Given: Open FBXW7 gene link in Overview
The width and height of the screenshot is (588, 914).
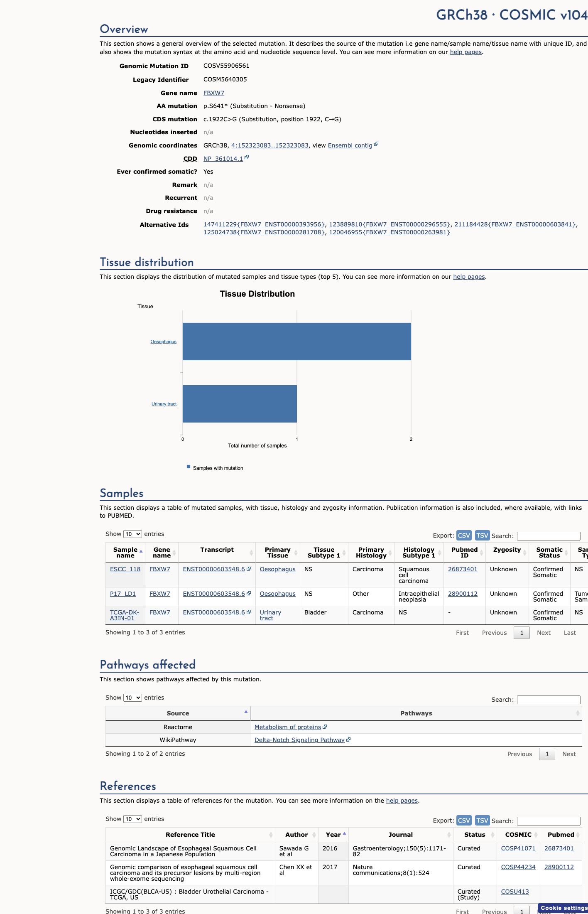Looking at the screenshot, I should 214,93.
